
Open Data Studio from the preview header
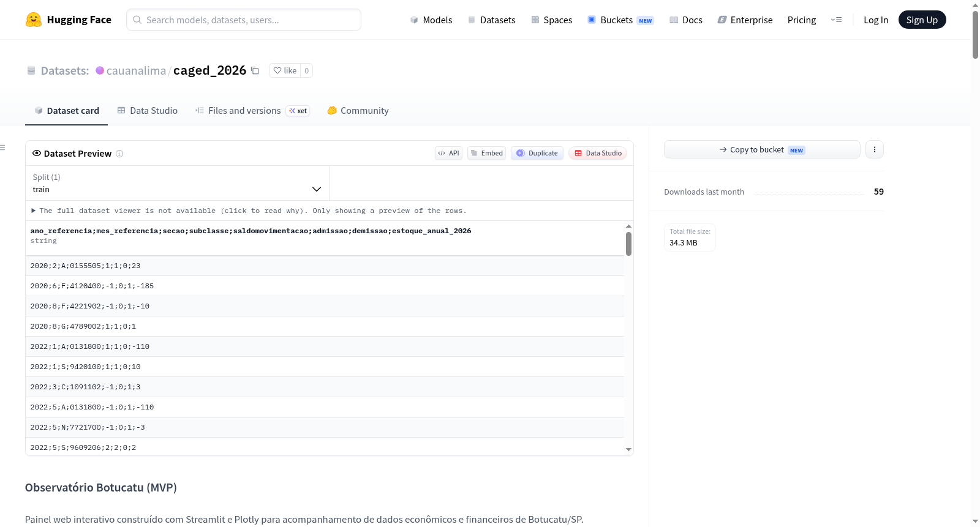pyautogui.click(x=598, y=153)
